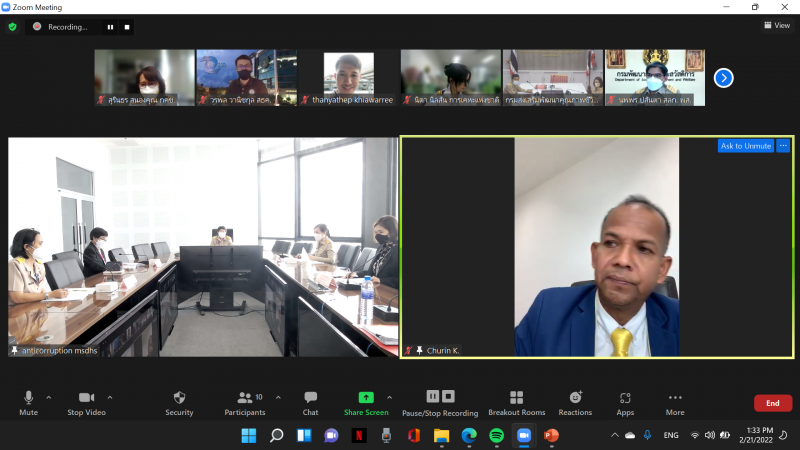Image resolution: width=800 pixels, height=450 pixels.
Task: Open Teams Chat icon in taskbar
Action: [x=332, y=435]
